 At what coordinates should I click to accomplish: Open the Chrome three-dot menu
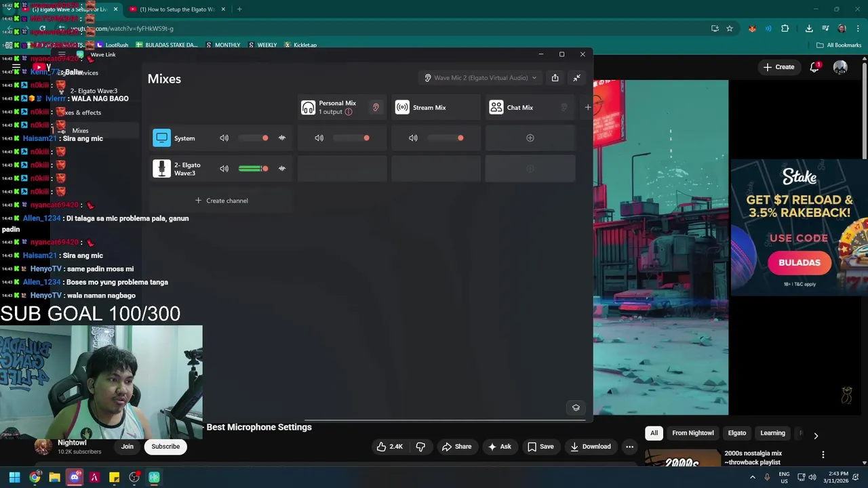(x=859, y=28)
